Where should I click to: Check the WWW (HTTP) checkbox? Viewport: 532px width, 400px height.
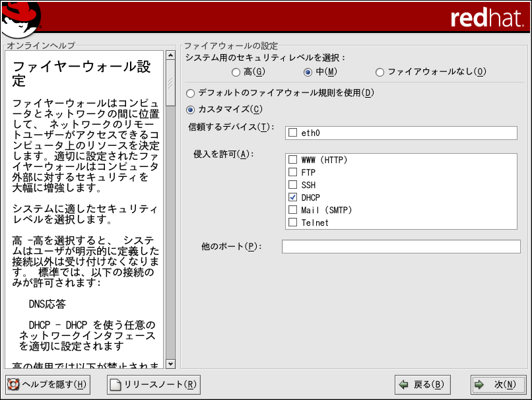[x=292, y=160]
